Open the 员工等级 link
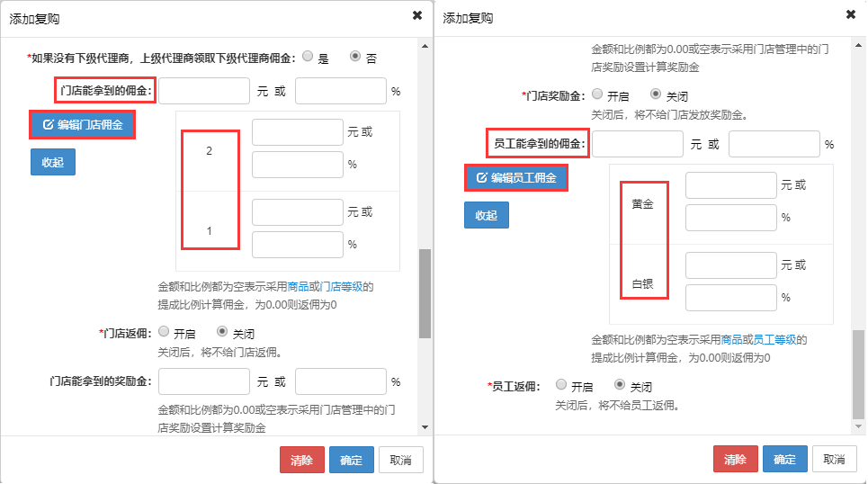The width and height of the screenshot is (868, 484). [775, 340]
